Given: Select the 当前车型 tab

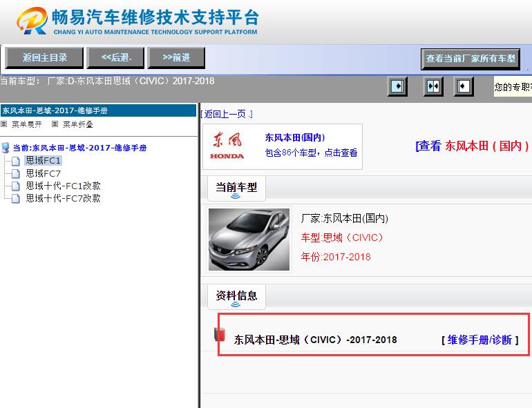Looking at the screenshot, I should coord(236,188).
